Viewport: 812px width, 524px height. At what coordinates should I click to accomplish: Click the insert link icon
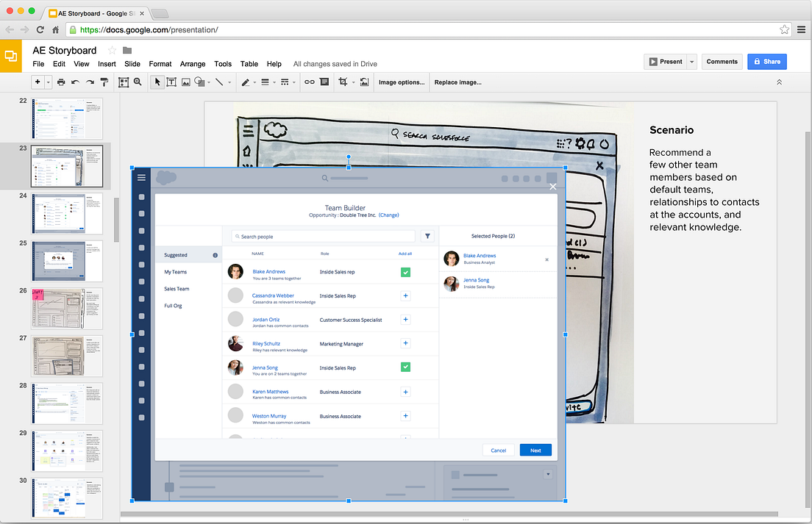309,82
